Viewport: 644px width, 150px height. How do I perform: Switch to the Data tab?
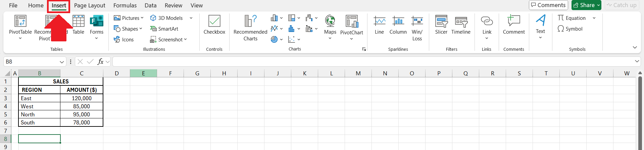click(151, 5)
